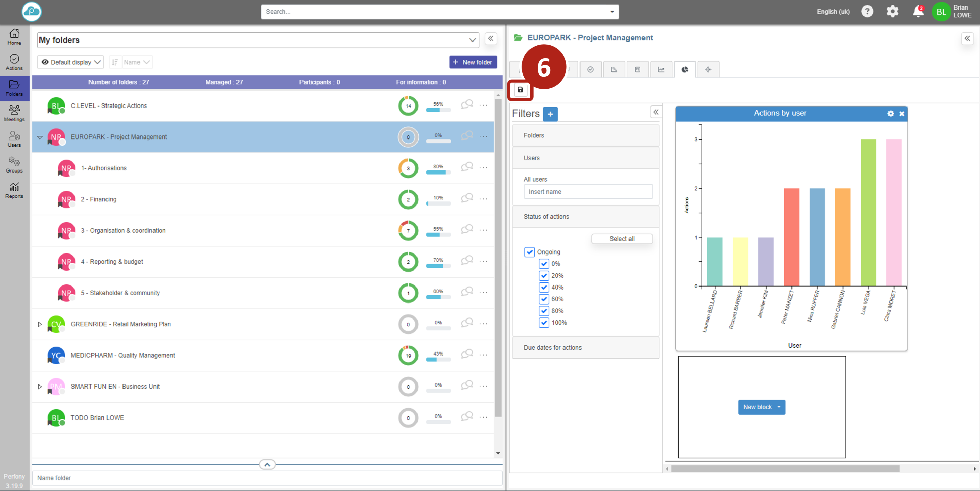Open Groups in left sidebar
The width and height of the screenshot is (980, 491).
click(14, 165)
